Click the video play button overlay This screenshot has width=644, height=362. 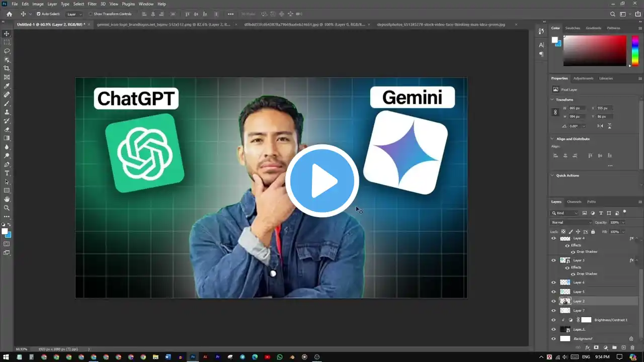[322, 180]
